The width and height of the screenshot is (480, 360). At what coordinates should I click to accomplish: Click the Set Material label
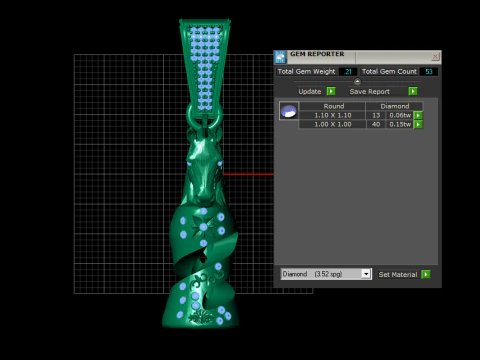tap(398, 275)
